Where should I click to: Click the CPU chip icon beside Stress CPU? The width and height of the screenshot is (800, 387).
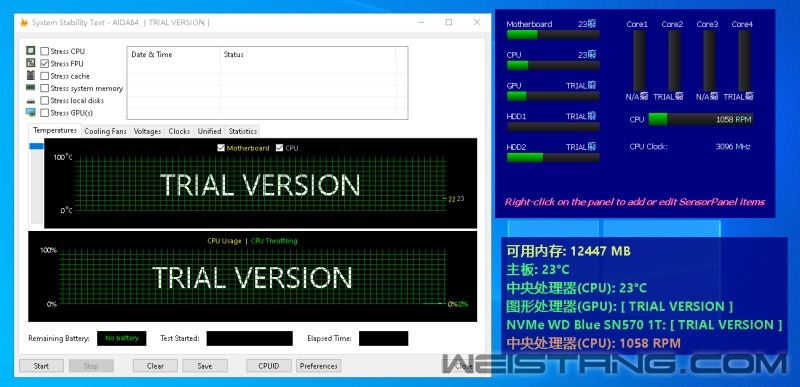coord(31,51)
